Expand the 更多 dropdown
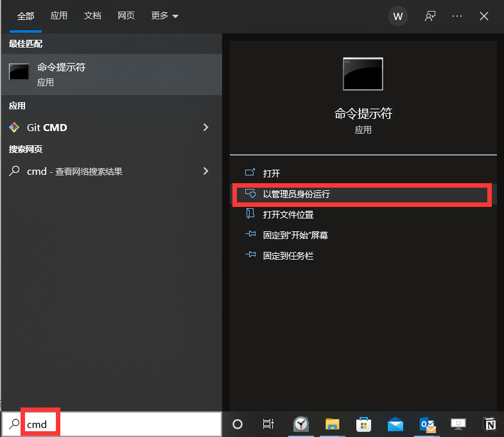This screenshot has height=437, width=504. pyautogui.click(x=164, y=15)
